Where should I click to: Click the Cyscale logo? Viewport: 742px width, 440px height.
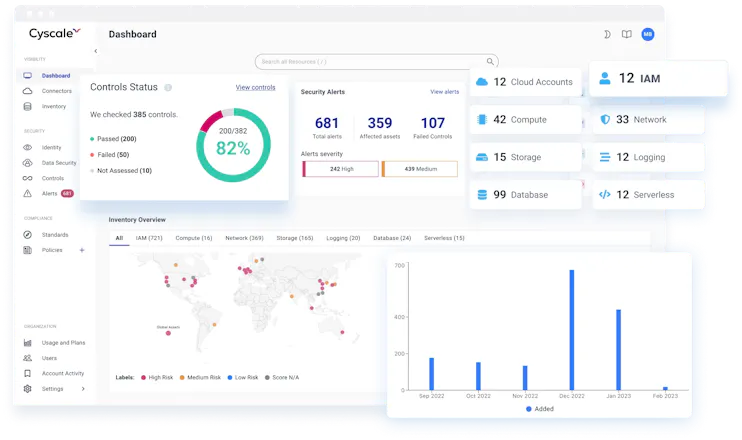[x=54, y=33]
